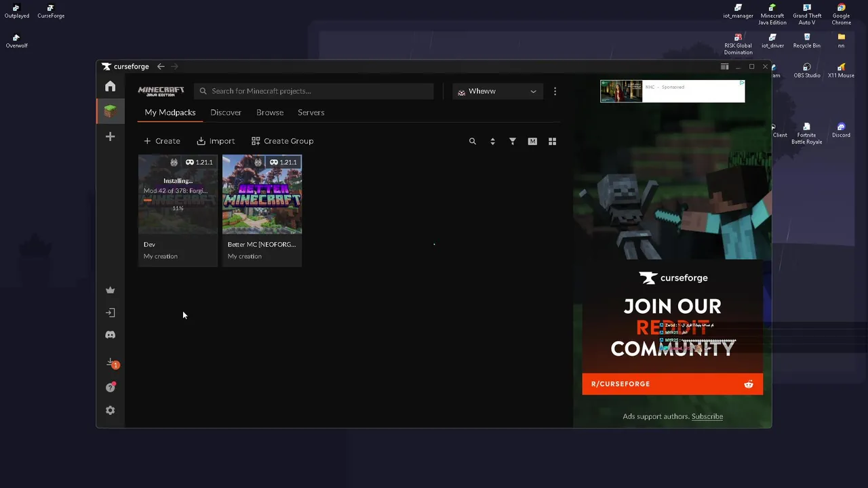The image size is (868, 488).
Task: Click the Dev modpack install progress bar
Action: (x=178, y=200)
